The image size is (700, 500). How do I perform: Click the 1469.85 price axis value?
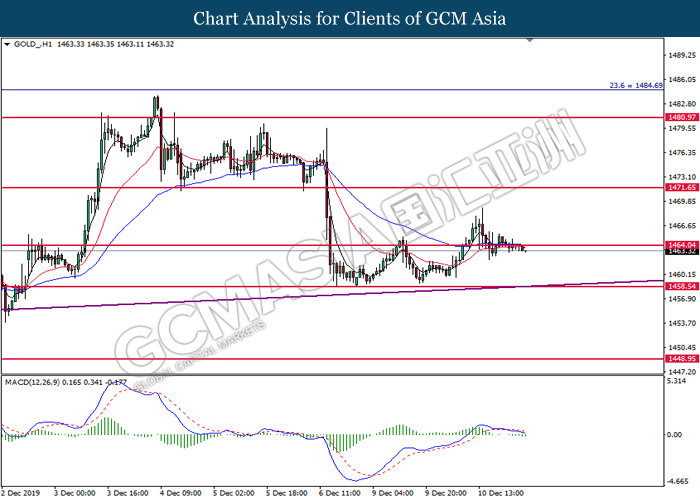click(x=682, y=201)
